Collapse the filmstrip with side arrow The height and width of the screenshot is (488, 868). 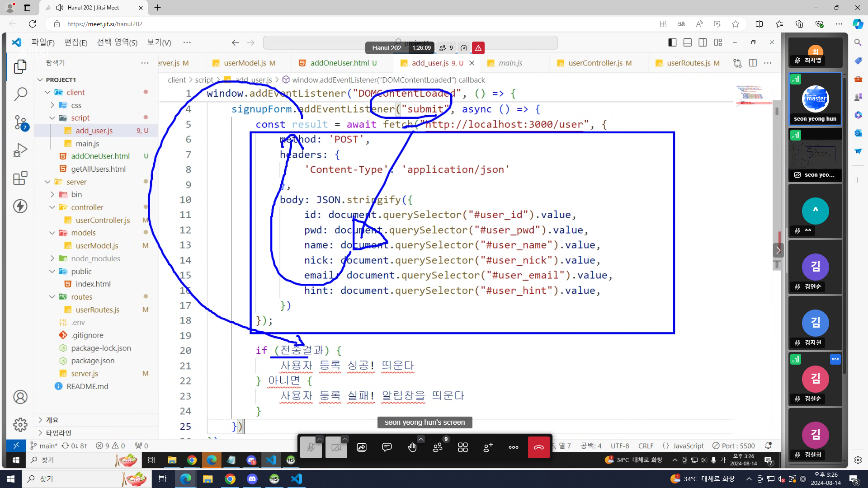778,250
